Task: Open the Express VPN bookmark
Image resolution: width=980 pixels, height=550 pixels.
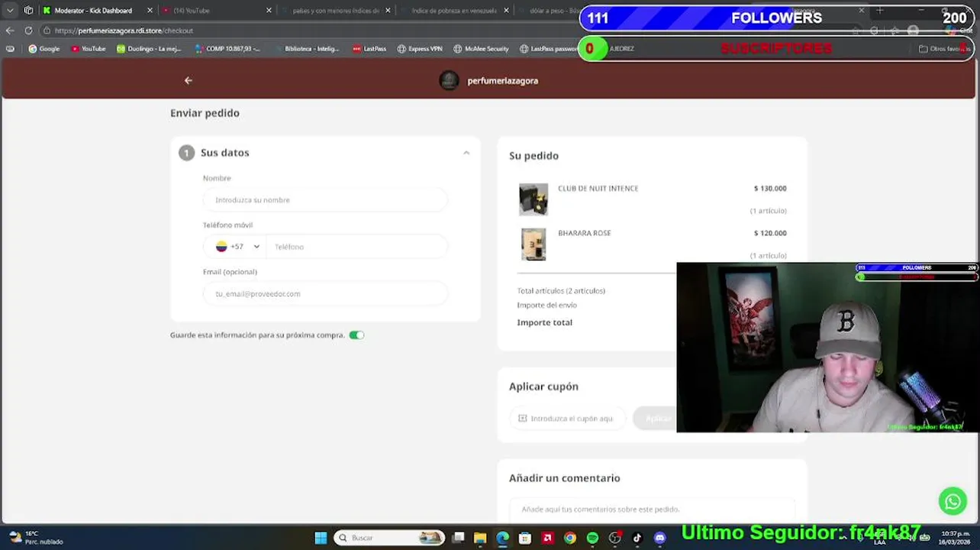Action: coord(420,49)
